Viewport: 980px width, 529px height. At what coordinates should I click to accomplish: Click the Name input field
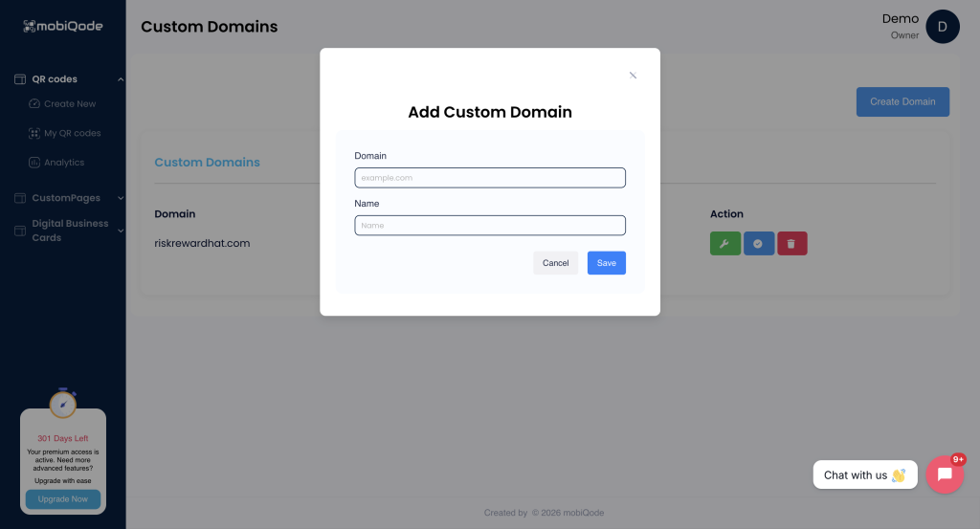tap(490, 226)
